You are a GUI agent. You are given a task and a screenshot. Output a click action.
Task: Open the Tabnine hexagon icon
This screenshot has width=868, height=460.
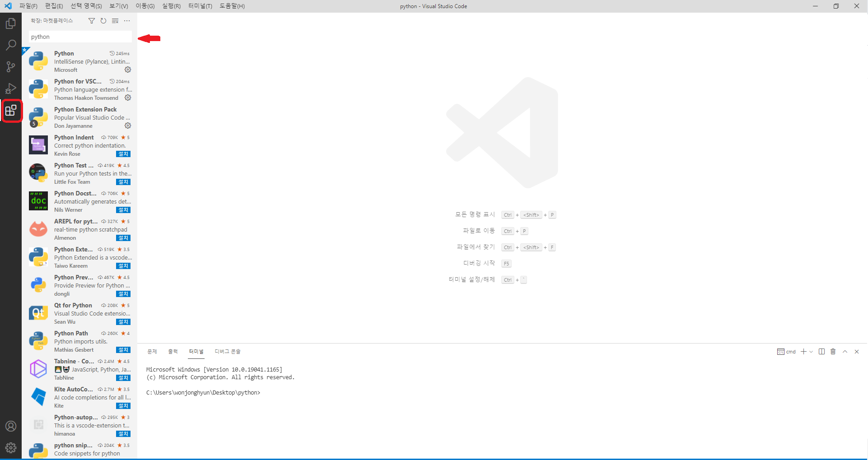coord(38,369)
